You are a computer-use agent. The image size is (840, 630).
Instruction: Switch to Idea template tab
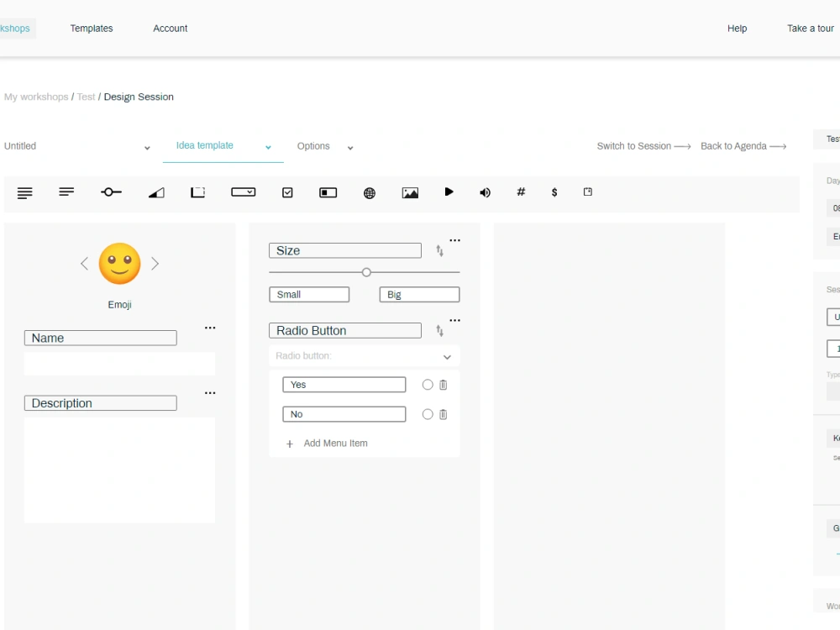tap(205, 145)
